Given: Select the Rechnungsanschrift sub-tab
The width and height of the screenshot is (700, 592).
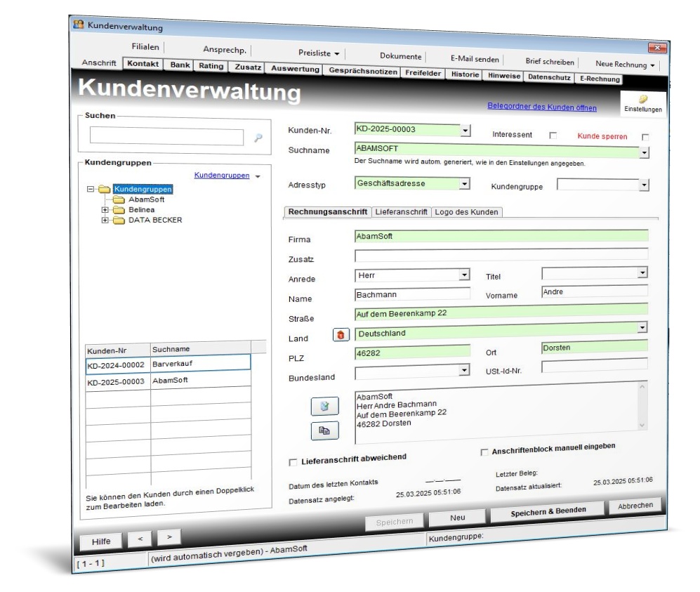Looking at the screenshot, I should (x=327, y=211).
